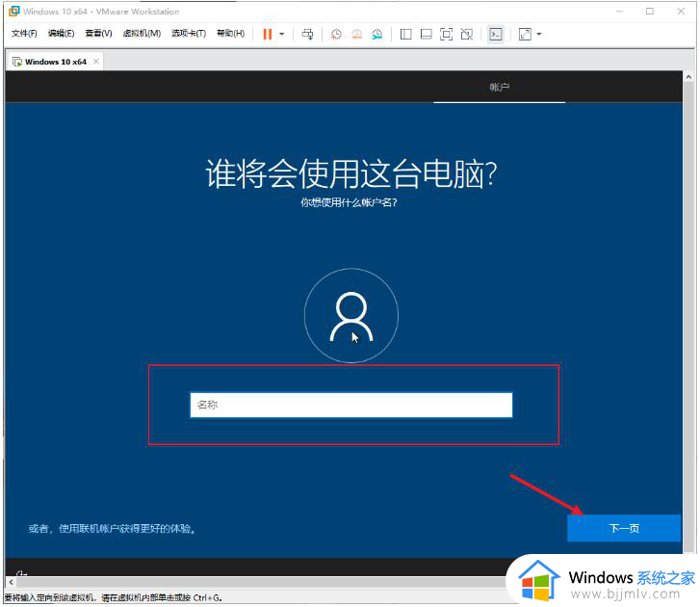Screen dimensions: 700x607
Task: Open the 帮助(H) menu
Action: coord(230,33)
